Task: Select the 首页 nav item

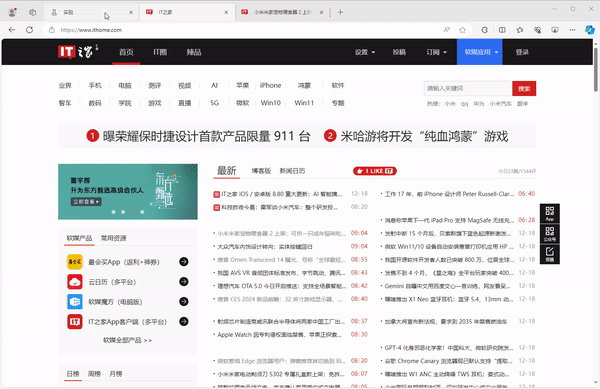Action: click(126, 52)
